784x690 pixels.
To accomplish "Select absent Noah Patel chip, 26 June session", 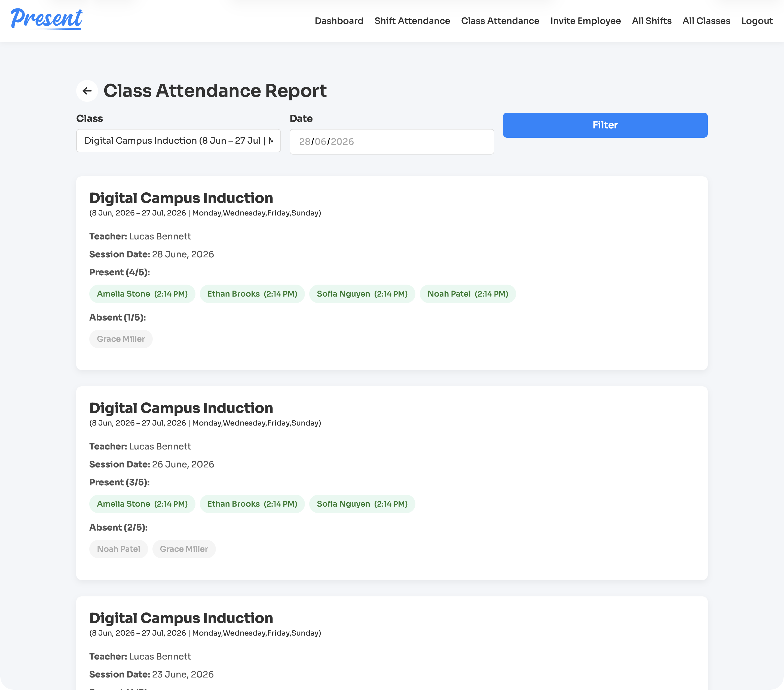I will (x=118, y=549).
